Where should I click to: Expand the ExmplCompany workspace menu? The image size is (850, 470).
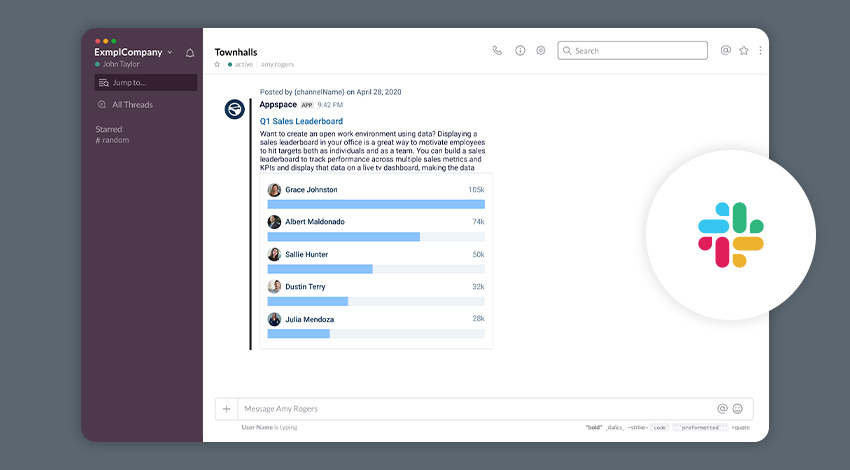click(133, 52)
